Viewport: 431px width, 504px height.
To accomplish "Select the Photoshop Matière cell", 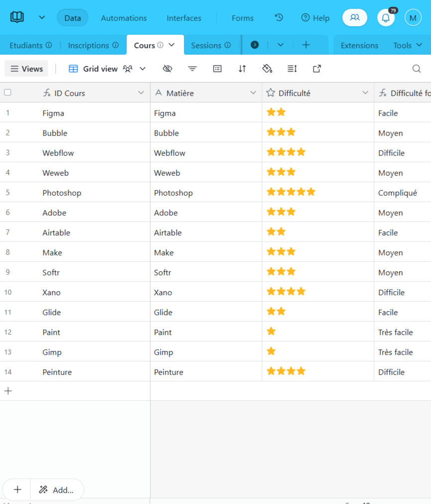I will coord(206,193).
